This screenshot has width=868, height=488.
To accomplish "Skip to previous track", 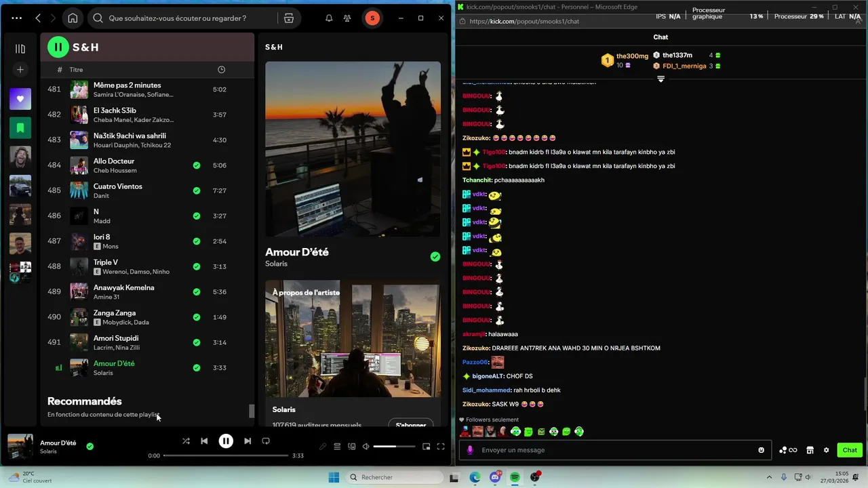I will 204,441.
